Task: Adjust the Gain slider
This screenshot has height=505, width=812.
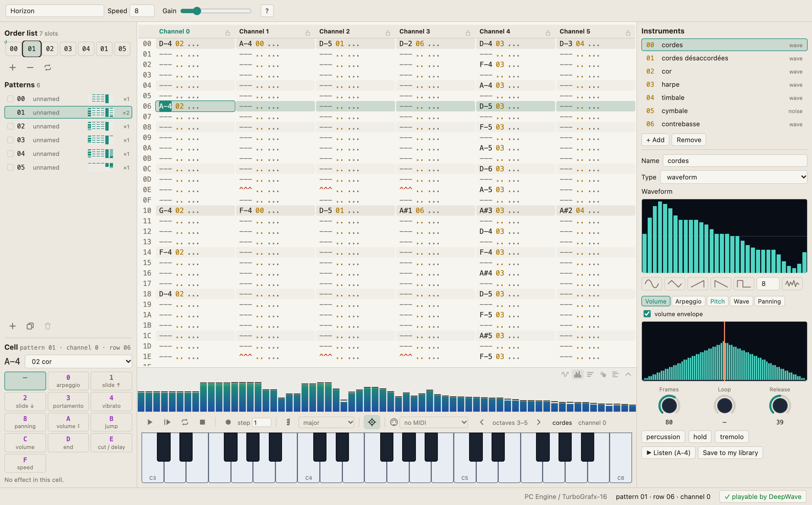Action: tap(216, 11)
